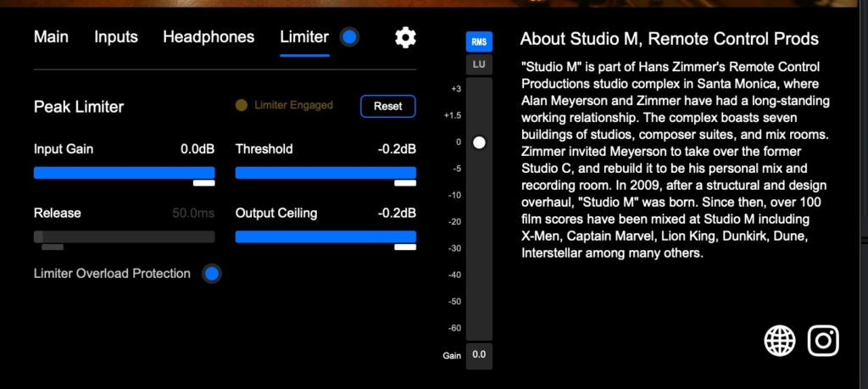The height and width of the screenshot is (389, 868).
Task: Click the Input Gain slider bar
Action: point(124,173)
